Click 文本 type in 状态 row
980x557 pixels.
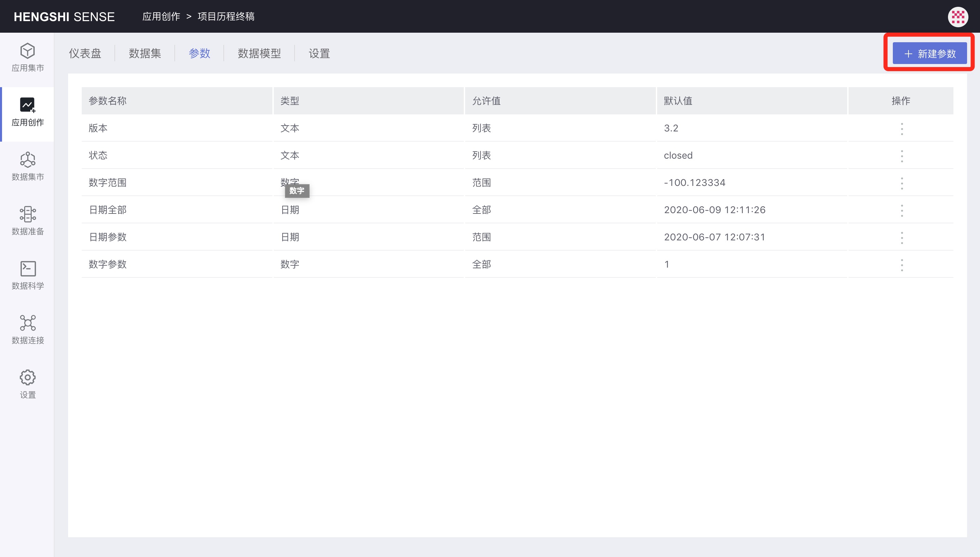290,155
